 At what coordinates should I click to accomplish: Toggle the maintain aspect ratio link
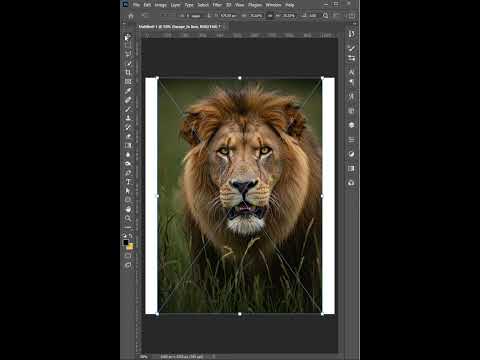click(x=270, y=16)
